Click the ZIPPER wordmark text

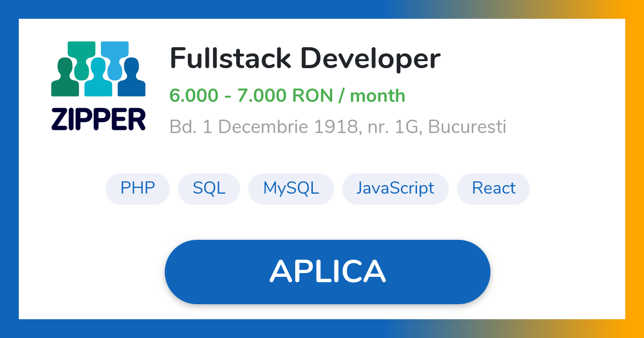98,120
